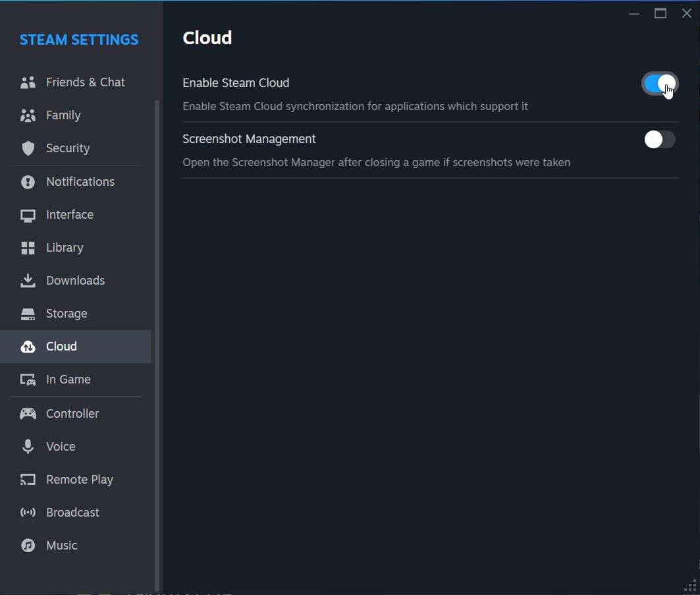Click the Screenshot Manager description text
This screenshot has width=700, height=595.
[x=376, y=162]
